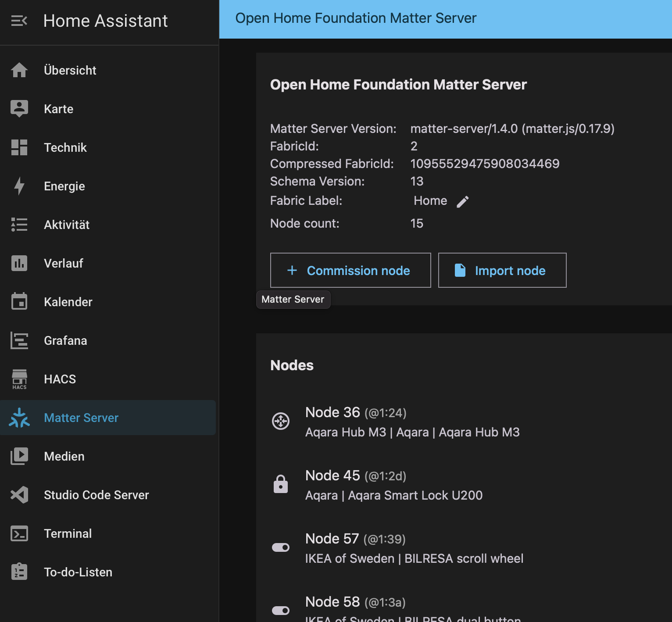Click the Node 57 switch icon
This screenshot has width=672, height=622.
point(281,547)
